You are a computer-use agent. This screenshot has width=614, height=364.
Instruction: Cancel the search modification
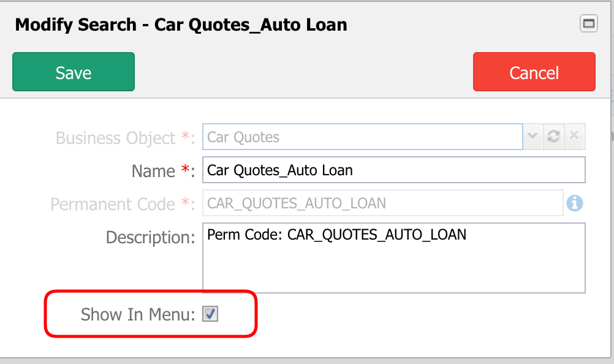(534, 72)
